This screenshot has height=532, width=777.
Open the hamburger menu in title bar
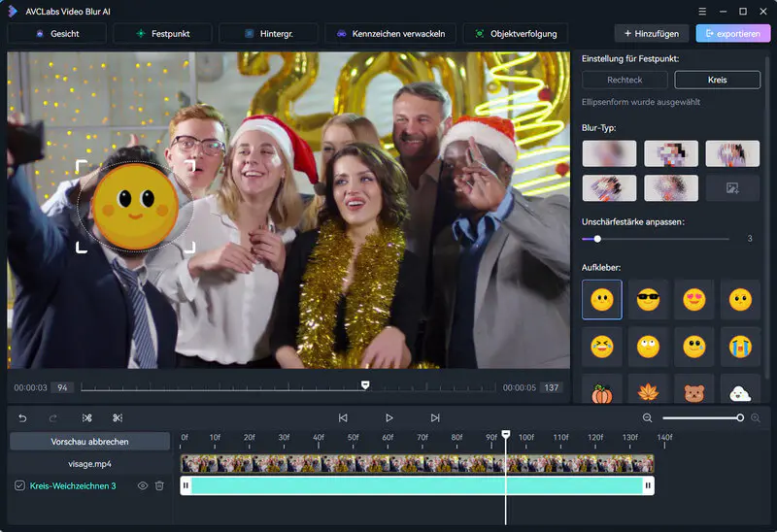pyautogui.click(x=702, y=12)
